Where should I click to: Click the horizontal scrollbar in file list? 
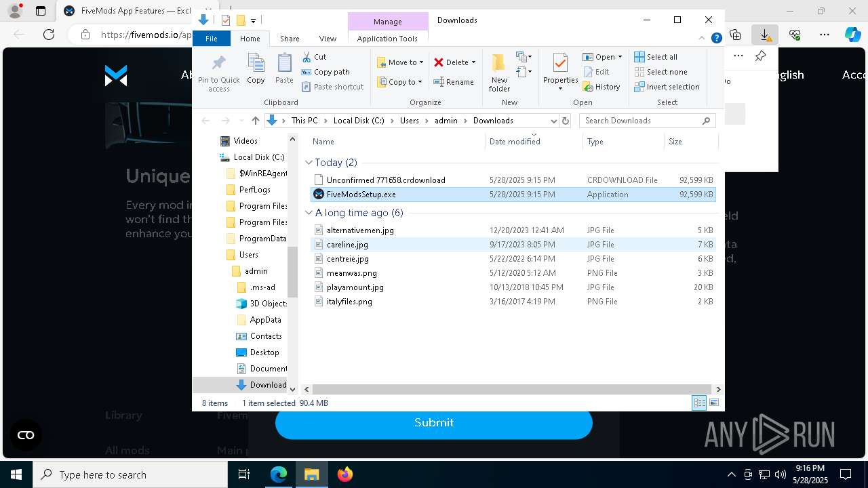coord(512,389)
